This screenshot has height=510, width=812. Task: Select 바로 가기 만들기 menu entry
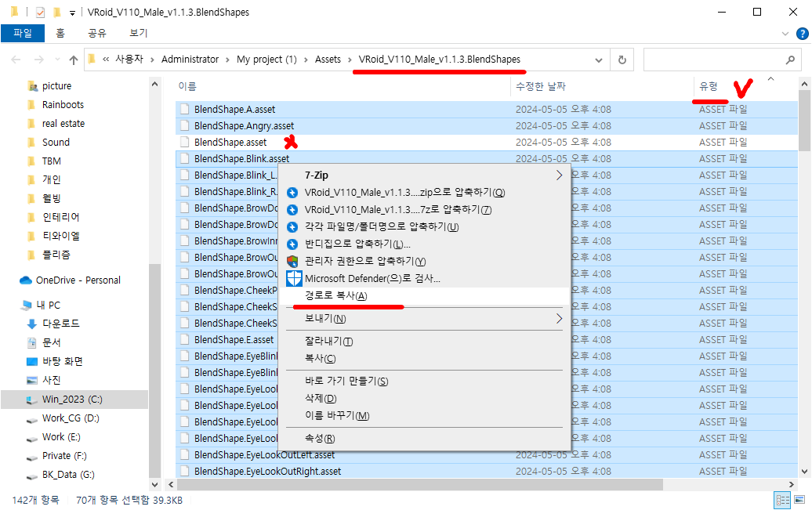click(425, 381)
